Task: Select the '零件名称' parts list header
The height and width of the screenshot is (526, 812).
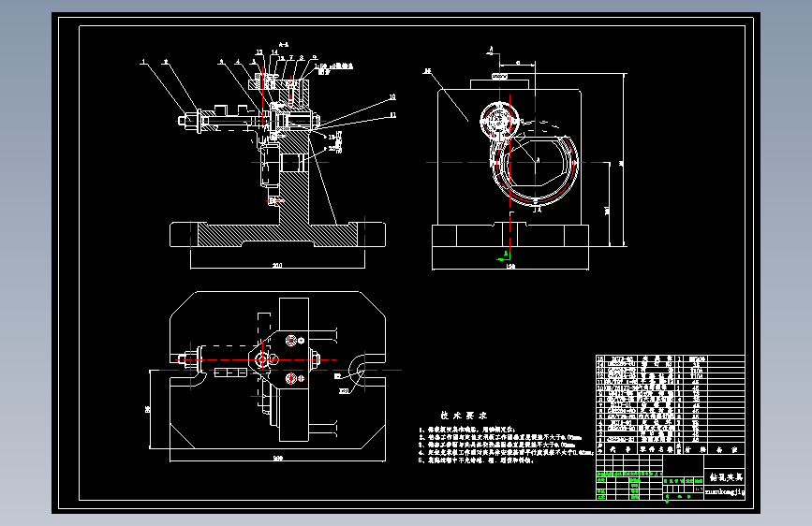Action: coord(657,449)
